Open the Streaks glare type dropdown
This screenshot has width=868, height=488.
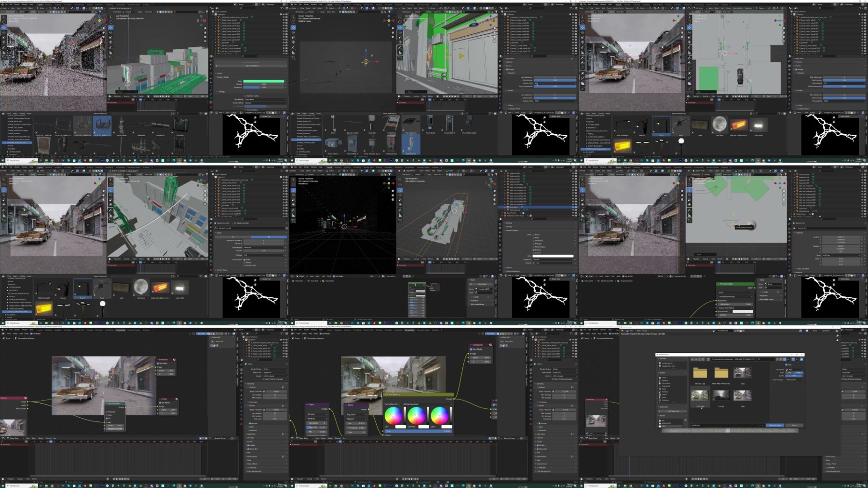tap(316, 414)
